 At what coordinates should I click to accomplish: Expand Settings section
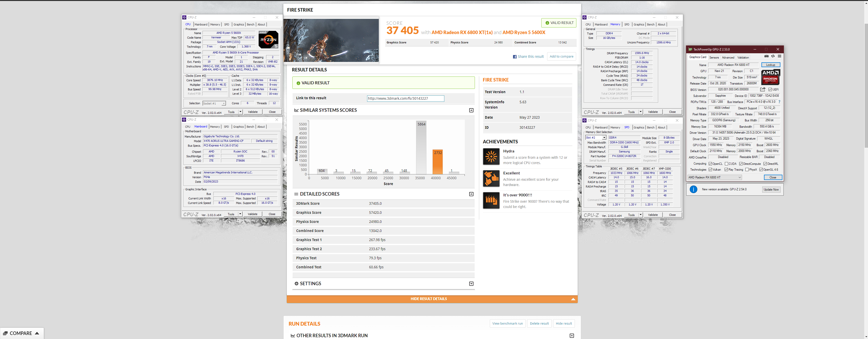471,284
